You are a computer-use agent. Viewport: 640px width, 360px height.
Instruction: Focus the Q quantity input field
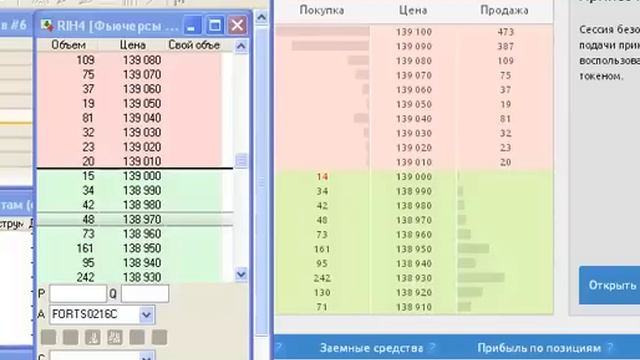pos(145,293)
